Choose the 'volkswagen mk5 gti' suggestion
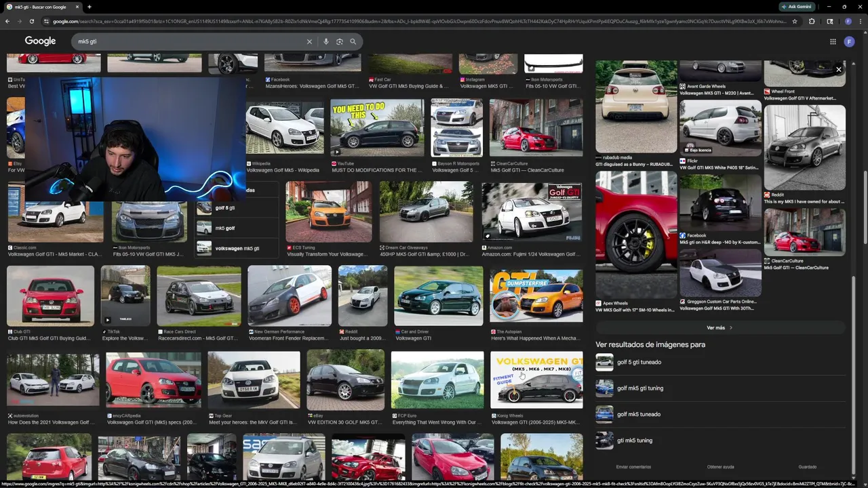Viewport: 868px width, 488px height. [x=237, y=248]
